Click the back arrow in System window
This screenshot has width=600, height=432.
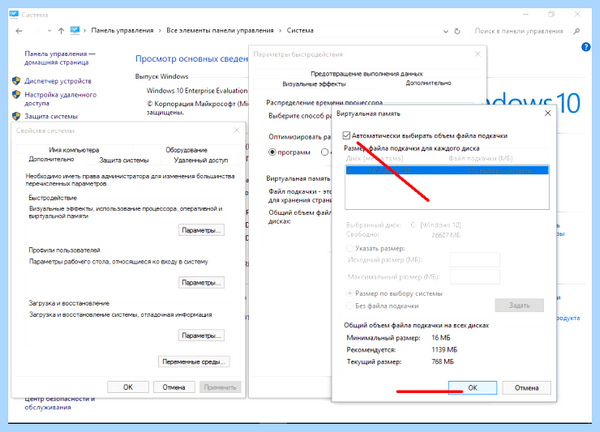click(19, 31)
